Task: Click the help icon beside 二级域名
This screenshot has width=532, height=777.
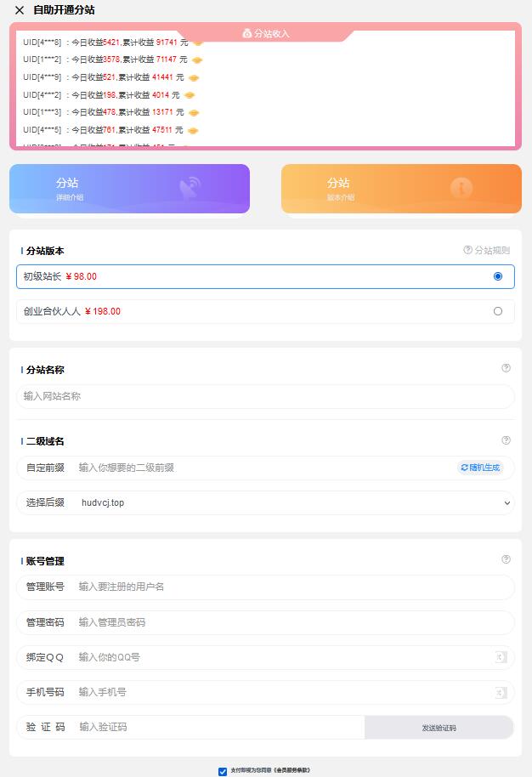Action: point(506,440)
